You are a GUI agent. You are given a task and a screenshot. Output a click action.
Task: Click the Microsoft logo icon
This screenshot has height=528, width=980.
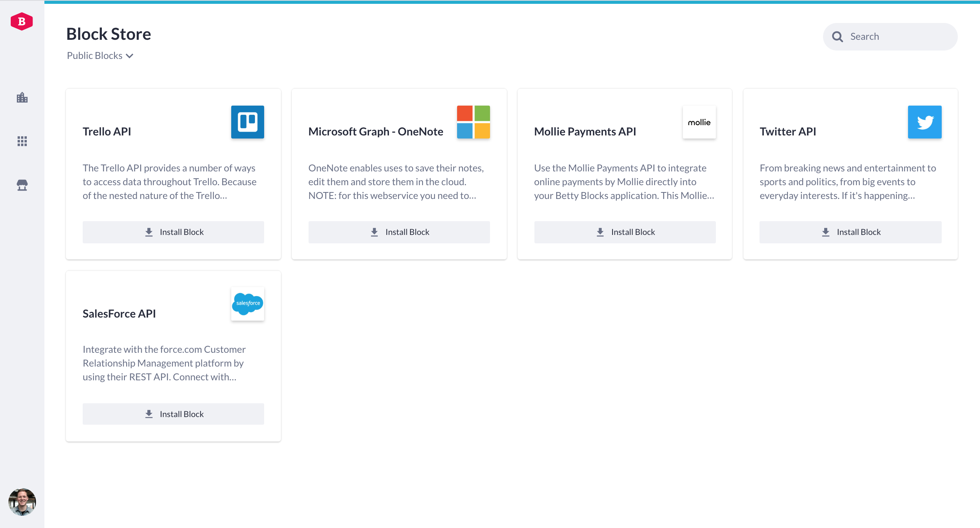474,122
